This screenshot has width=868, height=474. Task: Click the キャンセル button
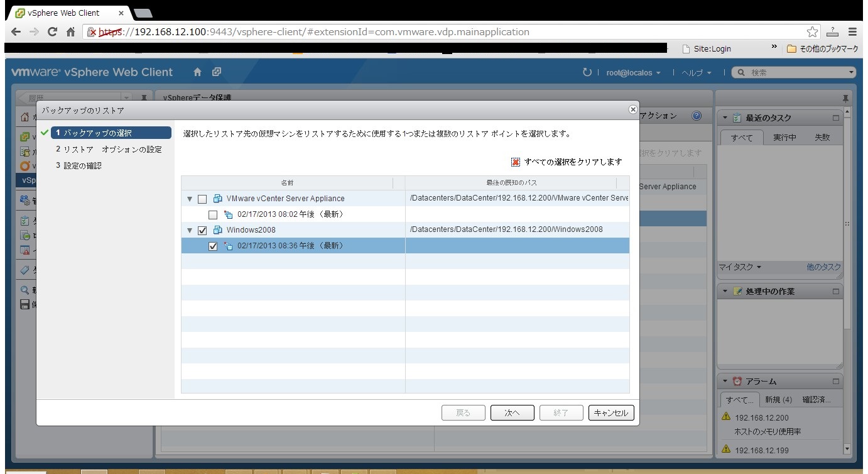coord(611,412)
